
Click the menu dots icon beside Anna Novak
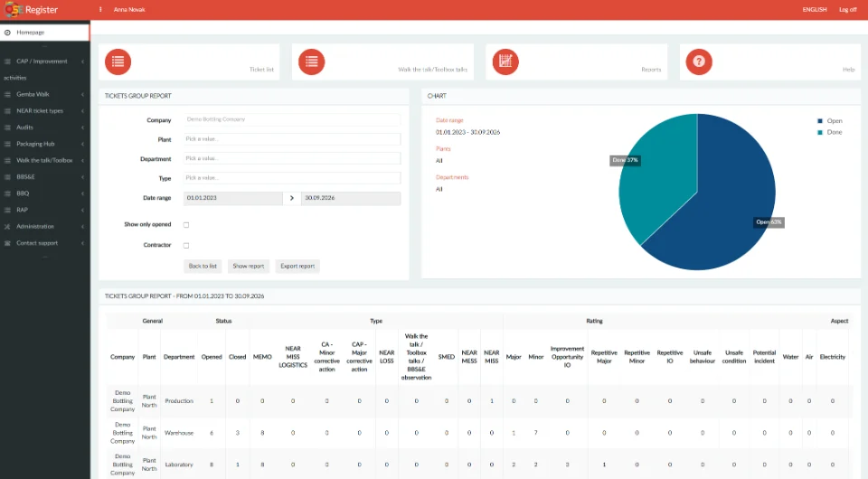(x=100, y=9)
